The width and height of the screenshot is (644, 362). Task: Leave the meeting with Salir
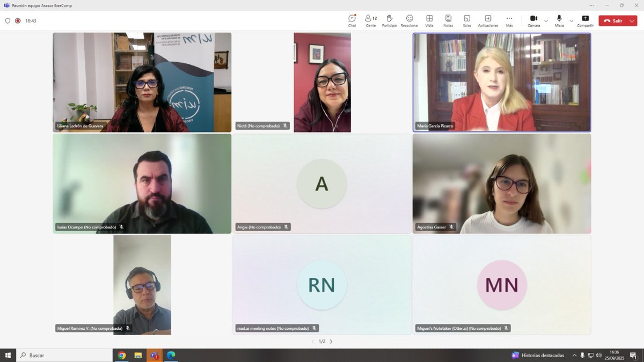click(613, 21)
